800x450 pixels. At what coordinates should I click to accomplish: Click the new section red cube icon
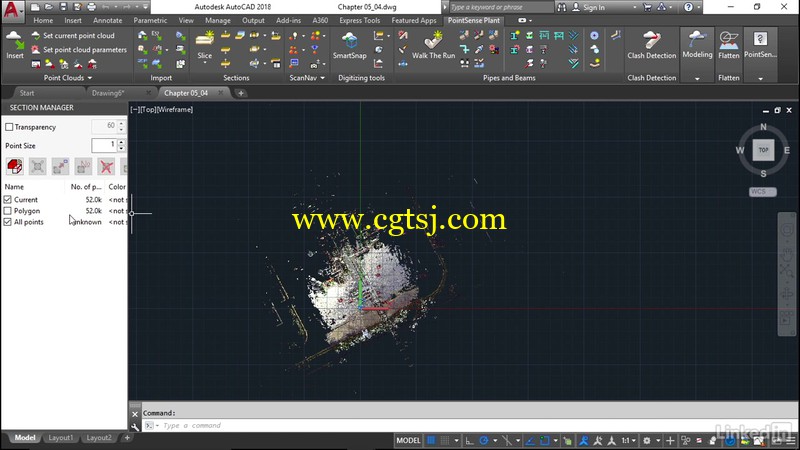pyautogui.click(x=15, y=166)
